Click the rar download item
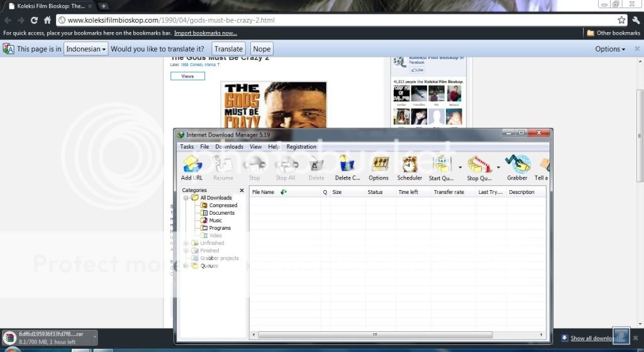Image resolution: width=644 pixels, height=352 pixels. pos(47,338)
